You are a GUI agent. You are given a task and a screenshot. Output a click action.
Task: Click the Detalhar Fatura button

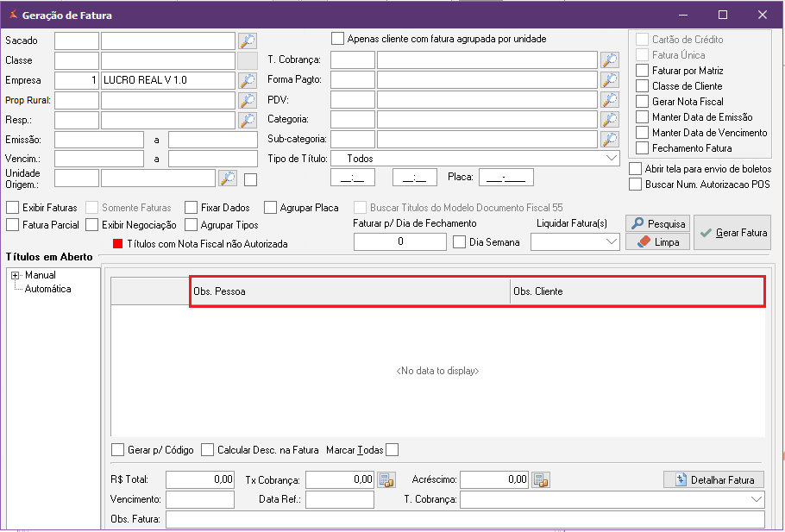[x=714, y=480]
